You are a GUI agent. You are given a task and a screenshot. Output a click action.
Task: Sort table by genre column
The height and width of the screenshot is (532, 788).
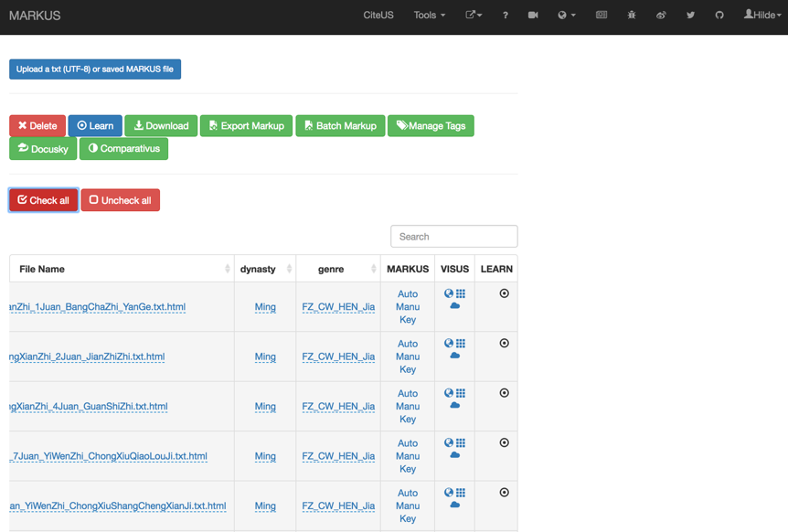click(337, 269)
